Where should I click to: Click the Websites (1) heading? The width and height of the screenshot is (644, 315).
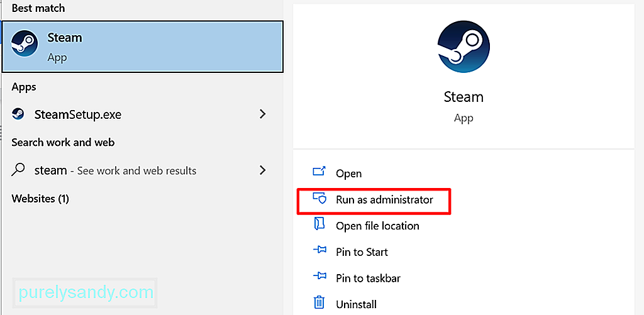[40, 199]
